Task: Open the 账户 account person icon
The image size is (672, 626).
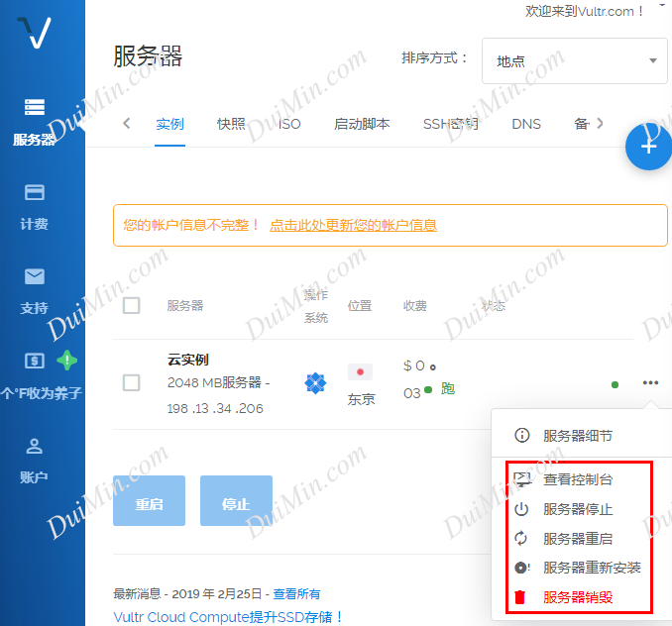Action: [35, 446]
